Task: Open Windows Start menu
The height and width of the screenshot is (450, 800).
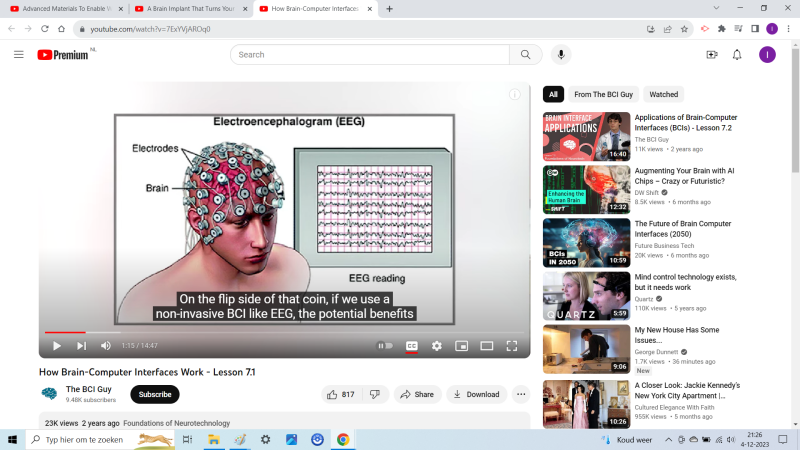Action: pos(12,439)
